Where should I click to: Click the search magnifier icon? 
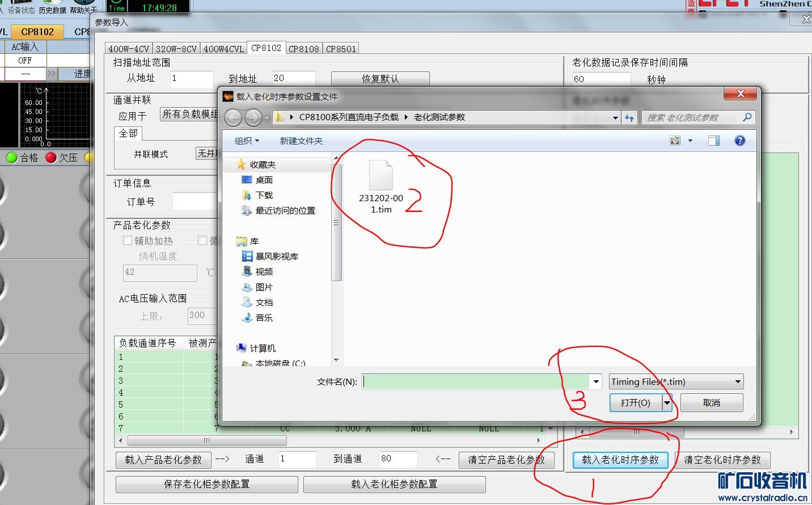747,117
